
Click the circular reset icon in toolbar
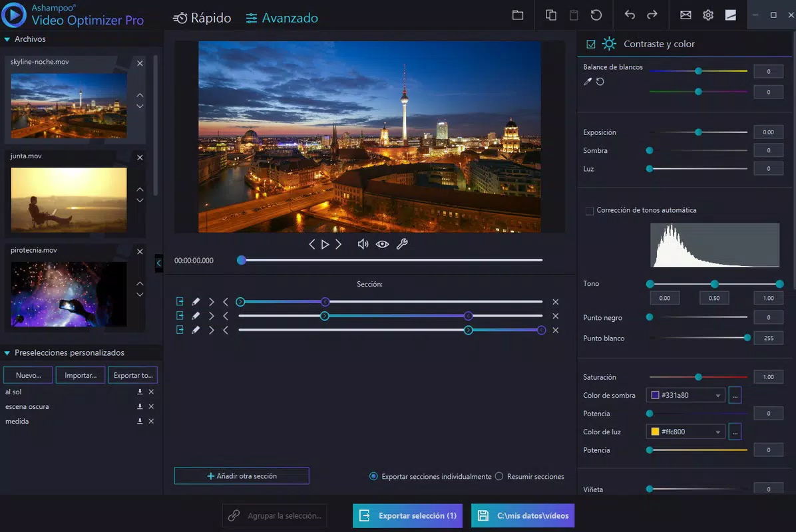coord(596,15)
